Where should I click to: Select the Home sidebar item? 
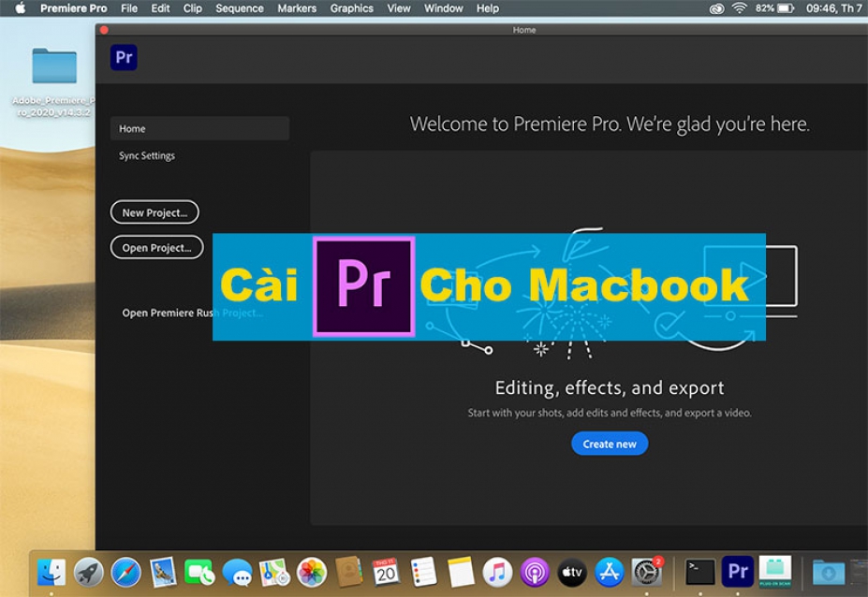199,128
